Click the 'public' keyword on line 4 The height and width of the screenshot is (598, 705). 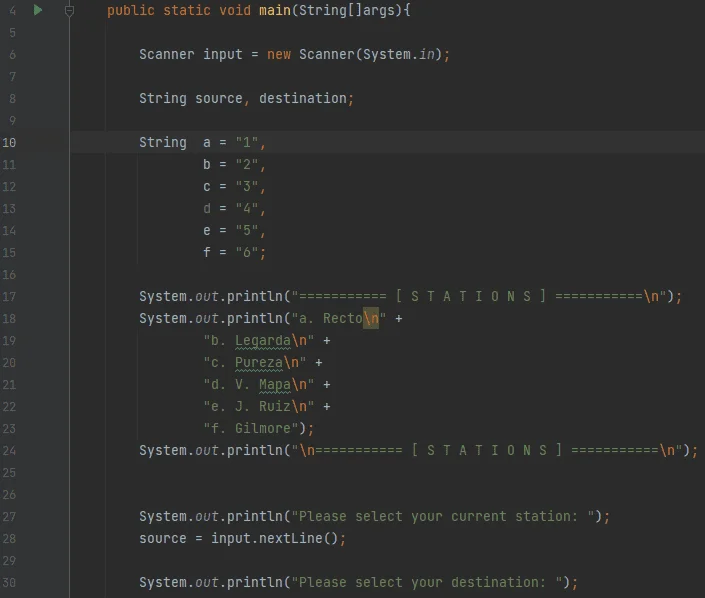131,11
